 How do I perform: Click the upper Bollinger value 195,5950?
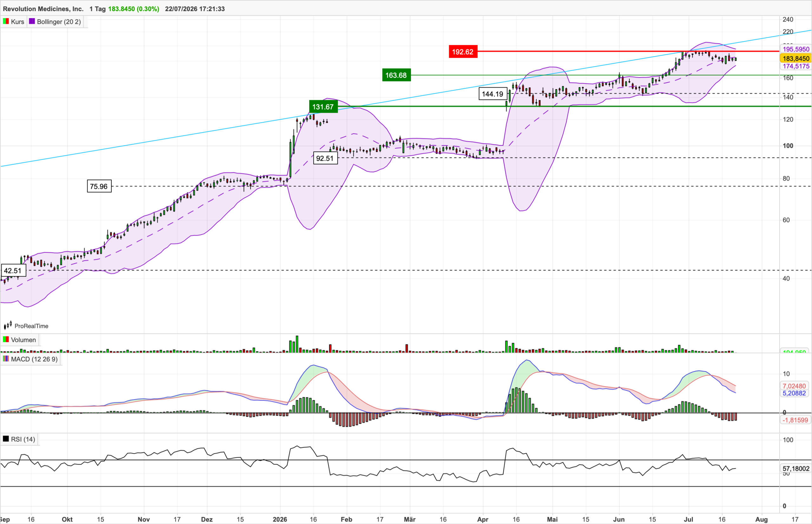click(796, 49)
